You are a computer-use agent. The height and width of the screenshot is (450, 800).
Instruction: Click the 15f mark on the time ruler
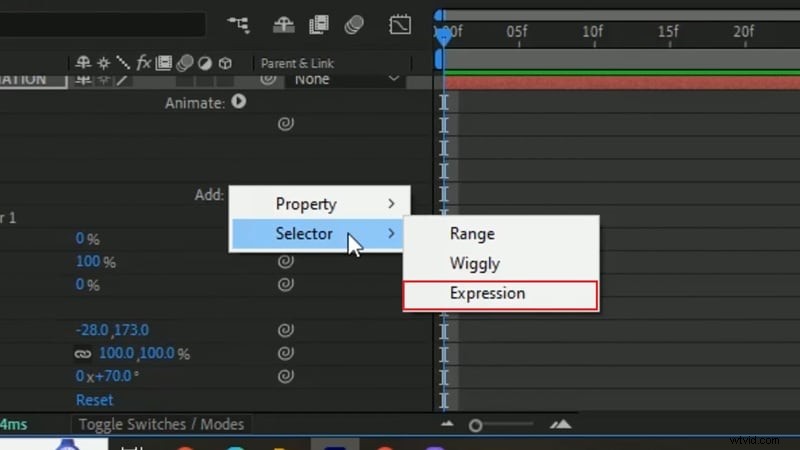click(668, 32)
